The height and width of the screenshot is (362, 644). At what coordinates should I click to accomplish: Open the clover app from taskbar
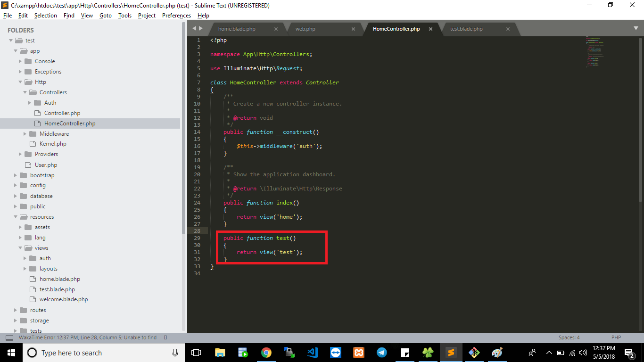pos(428,352)
